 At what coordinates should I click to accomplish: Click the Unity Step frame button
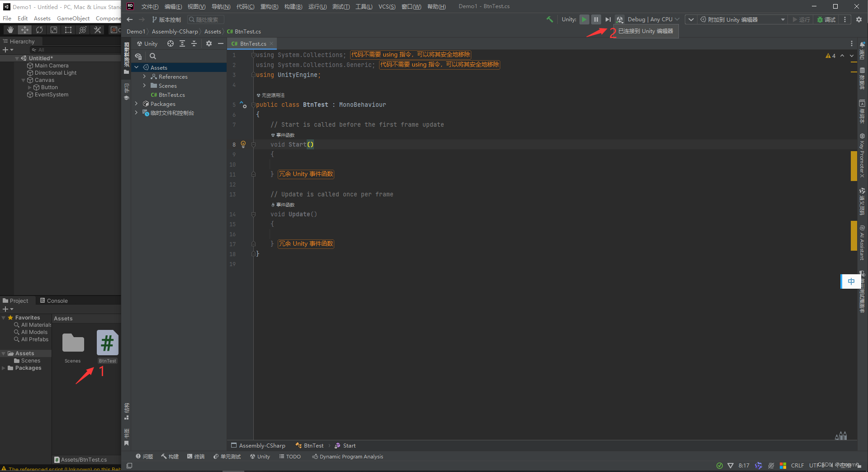[x=608, y=19]
